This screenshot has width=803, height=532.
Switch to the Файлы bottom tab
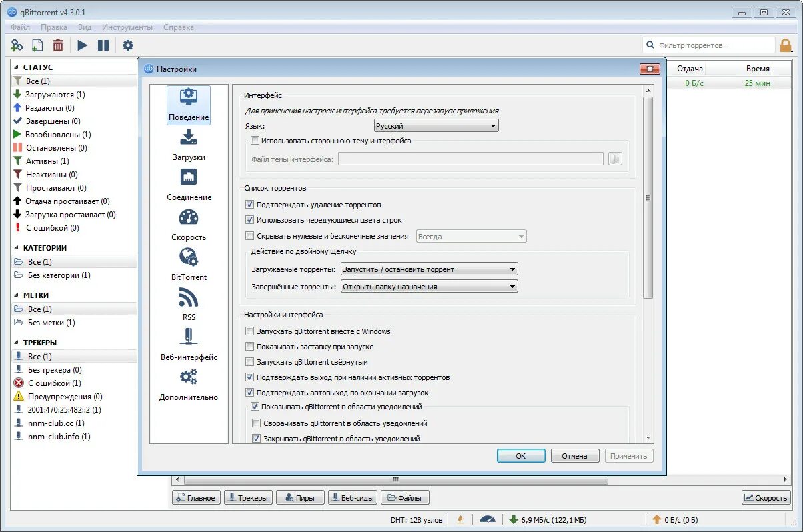[x=405, y=497]
